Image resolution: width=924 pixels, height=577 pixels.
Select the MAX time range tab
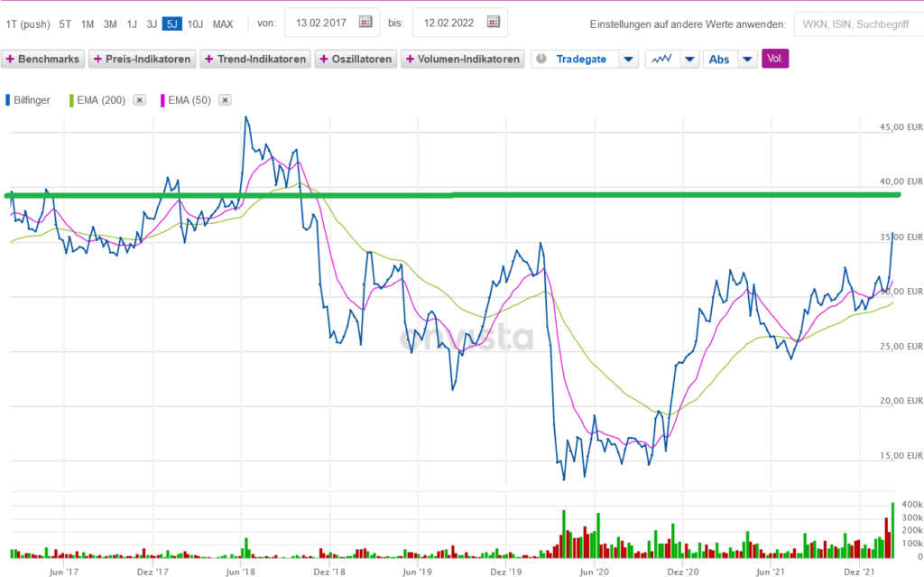pos(223,23)
